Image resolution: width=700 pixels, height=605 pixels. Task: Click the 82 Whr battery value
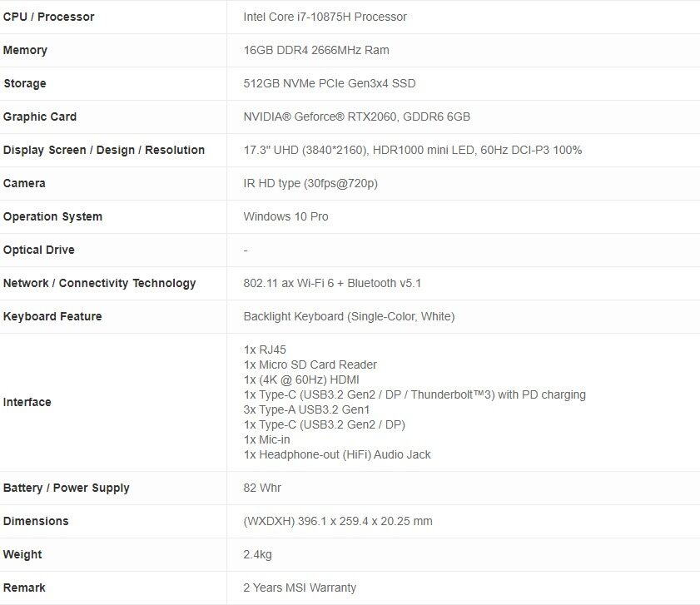point(262,488)
